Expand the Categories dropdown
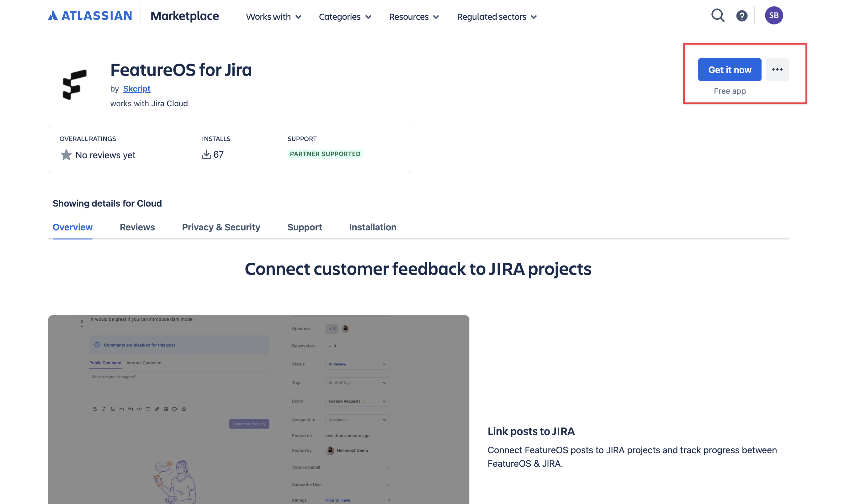Image resolution: width=850 pixels, height=504 pixels. pos(345,17)
